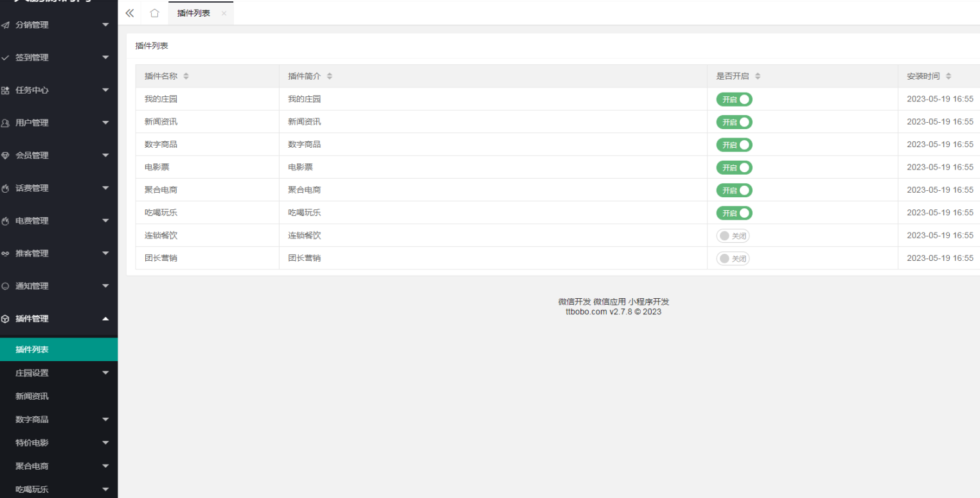Image resolution: width=980 pixels, height=498 pixels.
Task: Open the 聚合电商 sidebar item
Action: 58,466
